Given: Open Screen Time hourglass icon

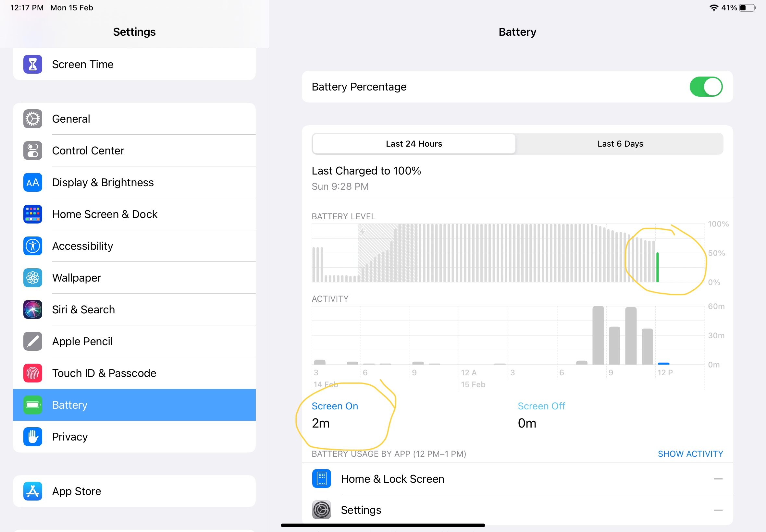Looking at the screenshot, I should click(x=33, y=64).
